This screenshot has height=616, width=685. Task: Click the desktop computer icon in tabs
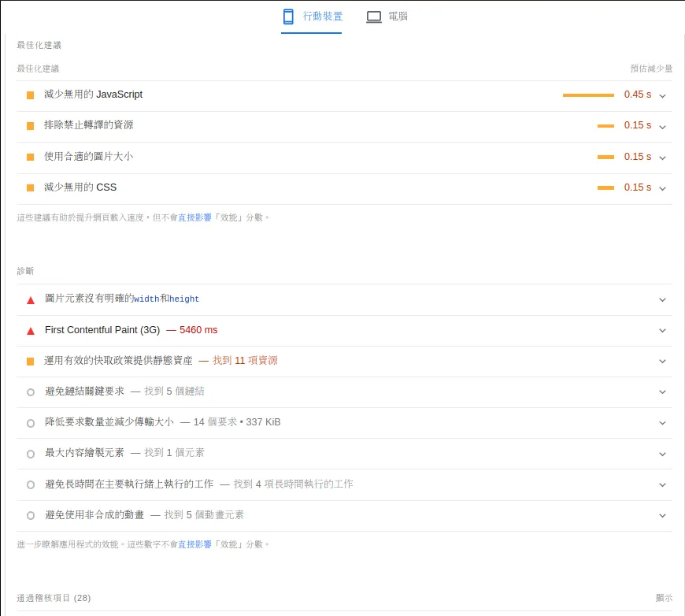[x=374, y=17]
